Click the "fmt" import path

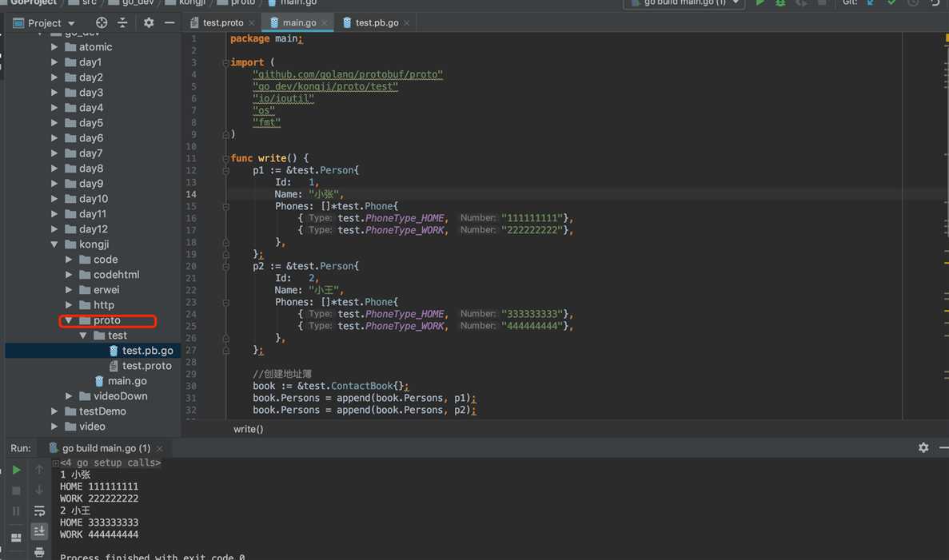click(267, 122)
